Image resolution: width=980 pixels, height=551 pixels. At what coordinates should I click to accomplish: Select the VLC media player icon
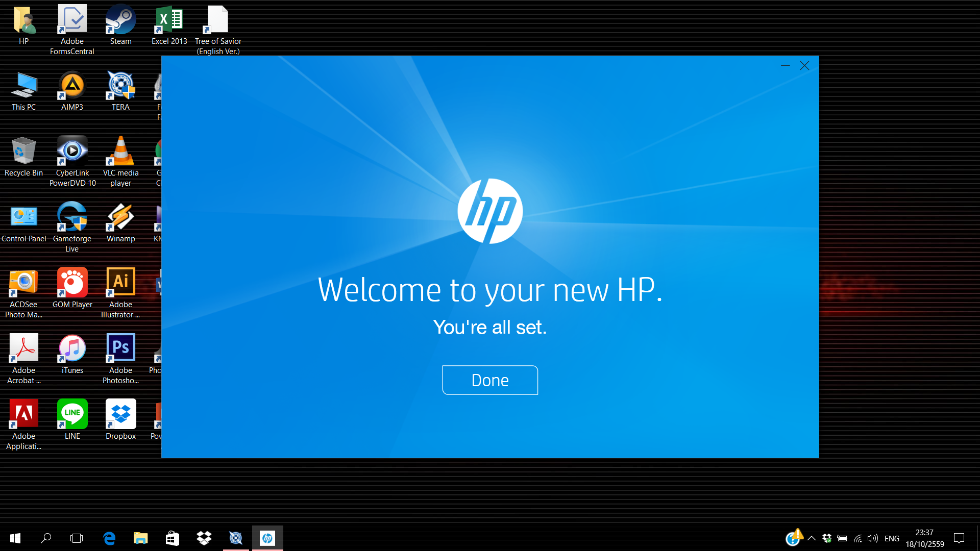(x=120, y=152)
